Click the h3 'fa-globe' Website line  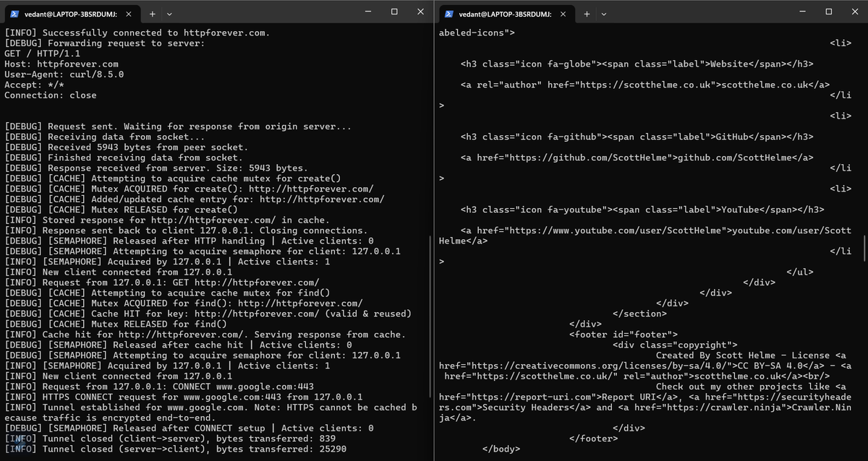637,64
